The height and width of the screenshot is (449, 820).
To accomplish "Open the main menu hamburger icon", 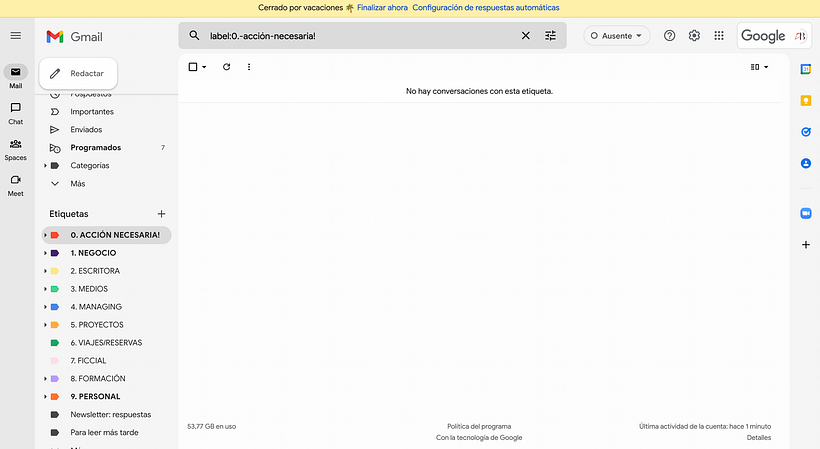I will coord(16,36).
